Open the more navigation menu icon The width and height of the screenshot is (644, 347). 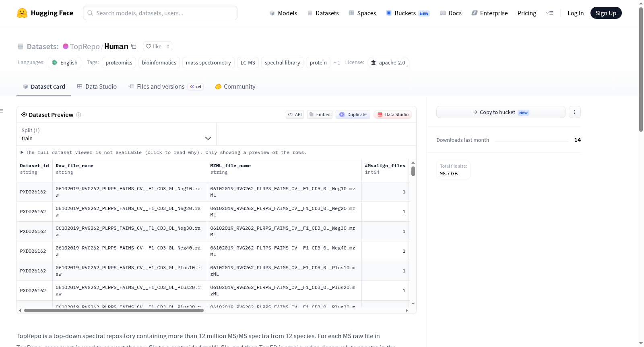point(549,13)
